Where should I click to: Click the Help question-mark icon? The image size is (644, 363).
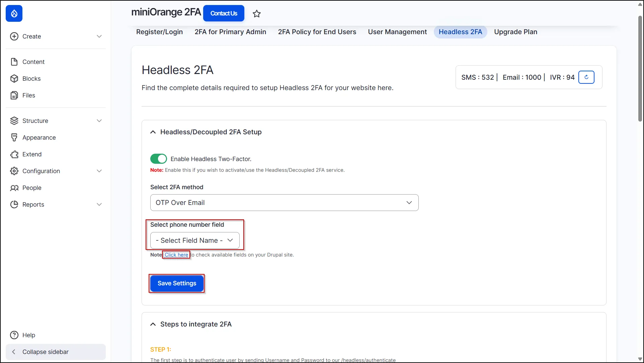(x=14, y=335)
